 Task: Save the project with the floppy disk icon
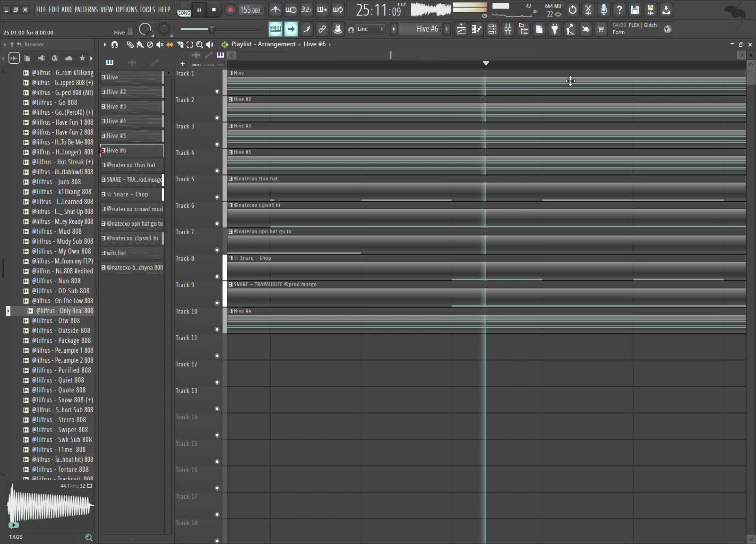point(635,9)
